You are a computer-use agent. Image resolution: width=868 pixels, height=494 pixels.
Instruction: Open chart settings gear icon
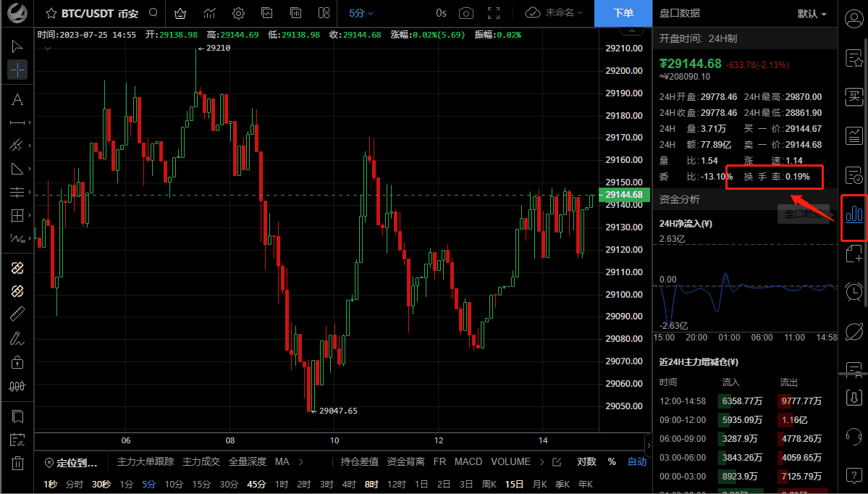239,13
